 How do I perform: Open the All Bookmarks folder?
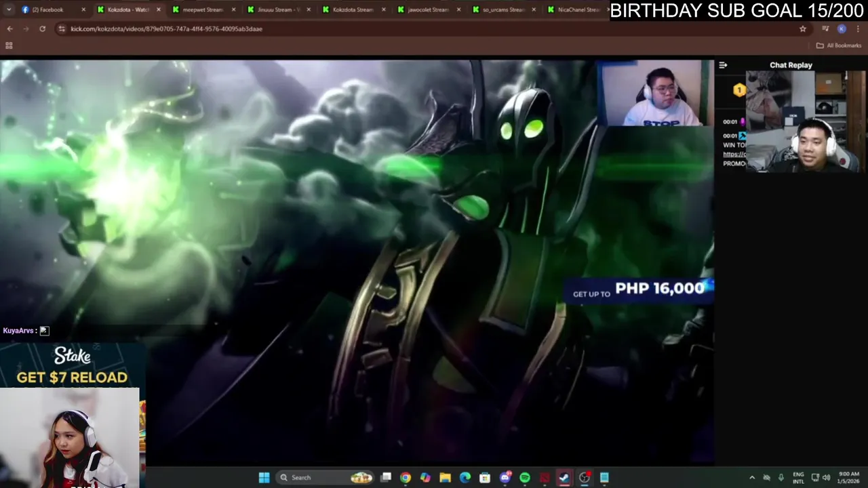[838, 45]
